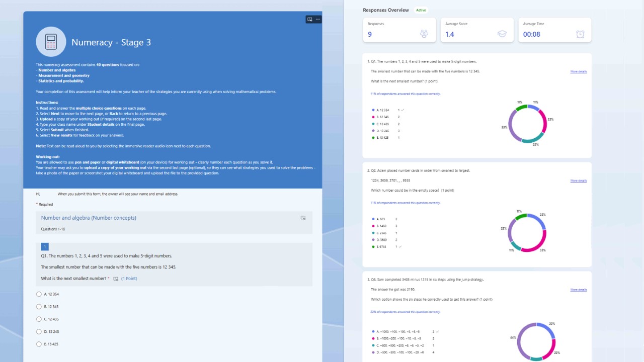Click the legend entry C. 2345 in Q2

coord(384,233)
